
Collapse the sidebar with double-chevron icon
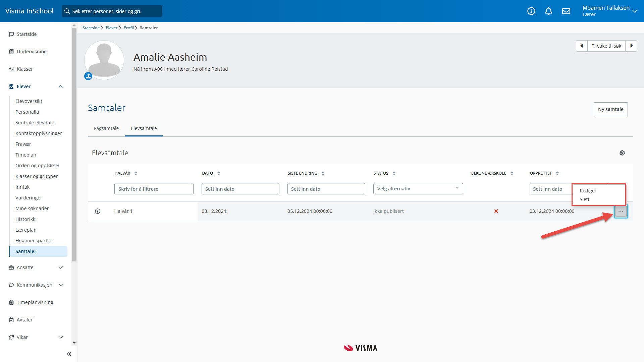69,354
